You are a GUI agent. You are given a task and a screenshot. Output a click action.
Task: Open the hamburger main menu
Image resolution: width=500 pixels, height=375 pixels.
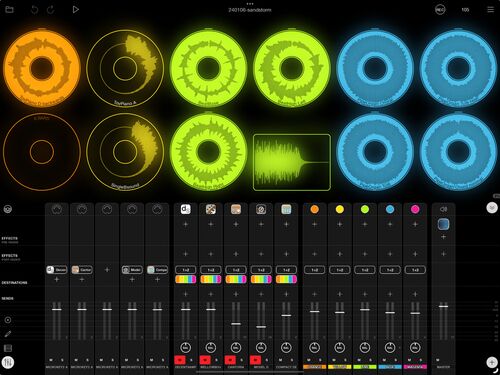[490, 10]
